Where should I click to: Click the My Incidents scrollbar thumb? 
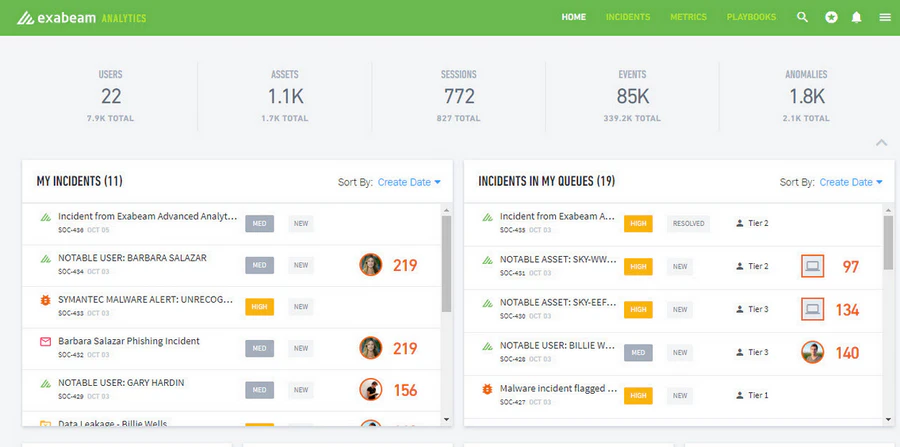point(447,264)
